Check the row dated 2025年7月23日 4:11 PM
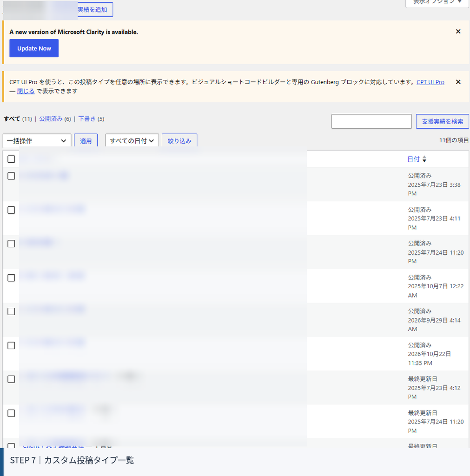Image resolution: width=470 pixels, height=476 pixels. click(11, 210)
